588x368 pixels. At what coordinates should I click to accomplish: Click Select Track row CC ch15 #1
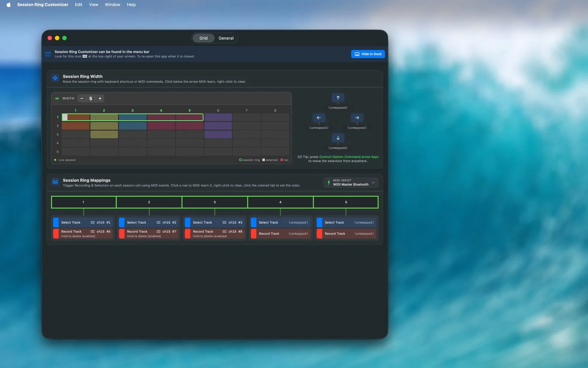coord(83,222)
